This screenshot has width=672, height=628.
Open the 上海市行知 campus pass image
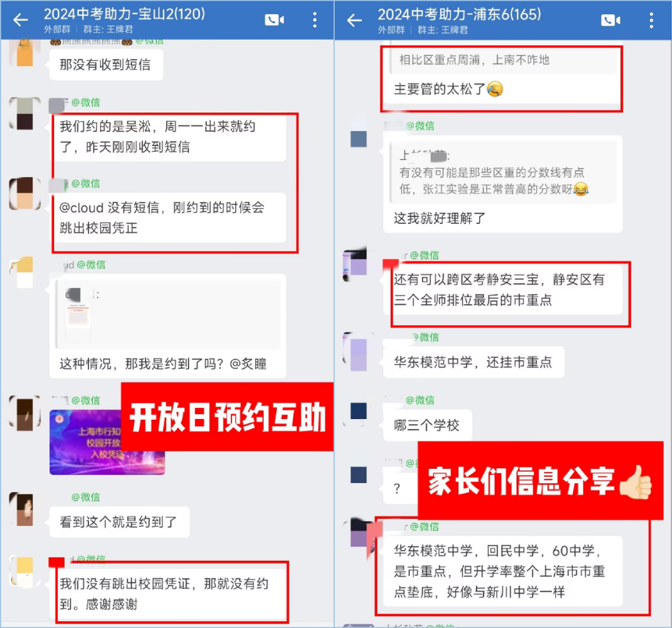107,442
